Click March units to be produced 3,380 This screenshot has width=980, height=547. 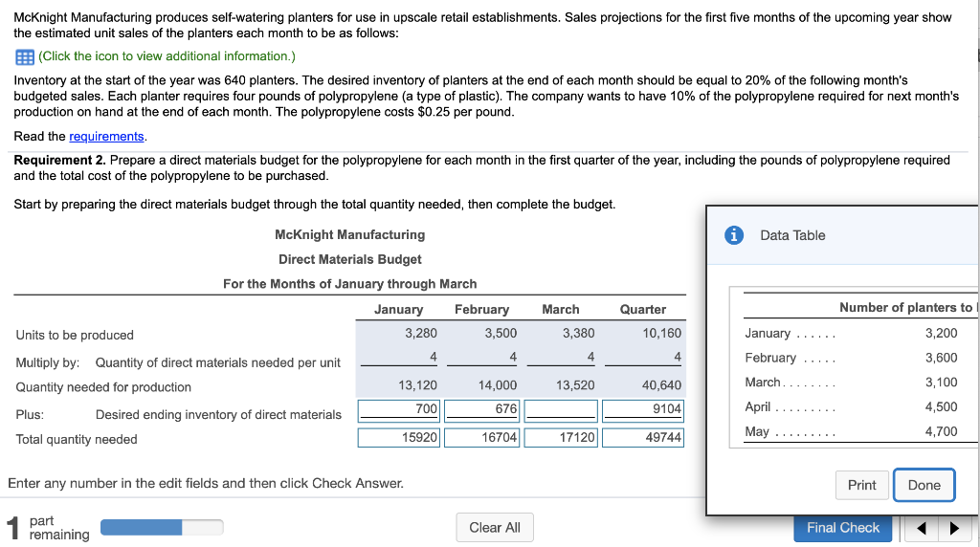578,334
